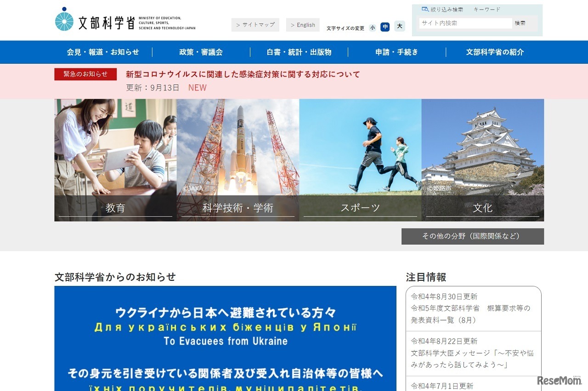588x391 pixels.
Task: Click the 文字サイズの変更 label
Action: tap(345, 28)
